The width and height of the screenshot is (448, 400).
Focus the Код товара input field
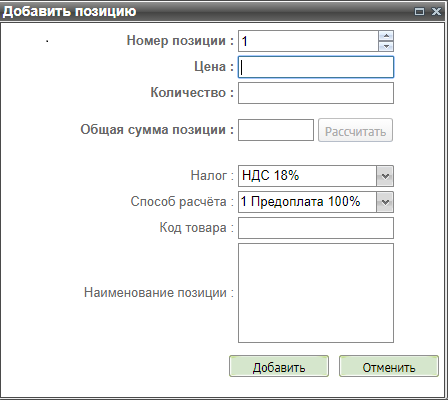[x=316, y=228]
